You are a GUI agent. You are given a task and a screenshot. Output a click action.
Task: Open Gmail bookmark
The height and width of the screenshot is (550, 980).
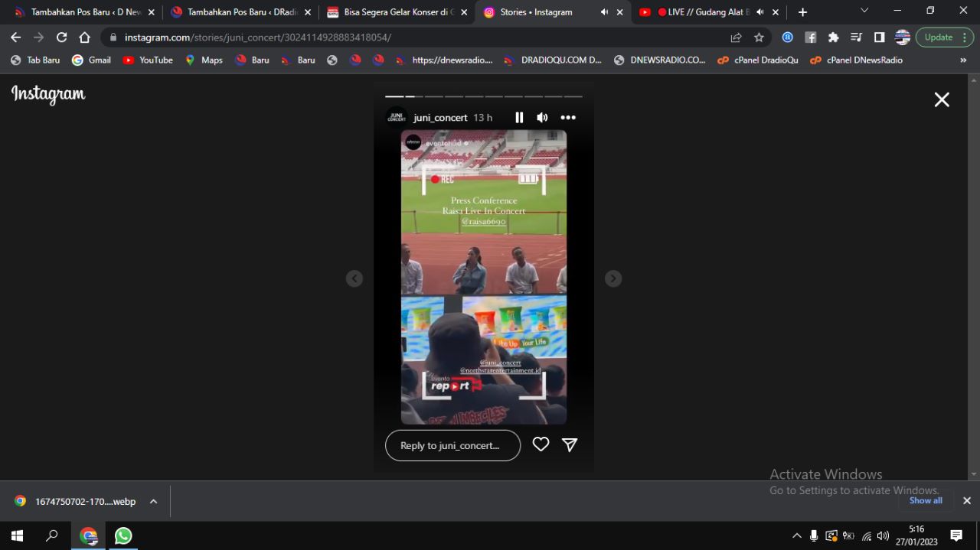(x=91, y=60)
